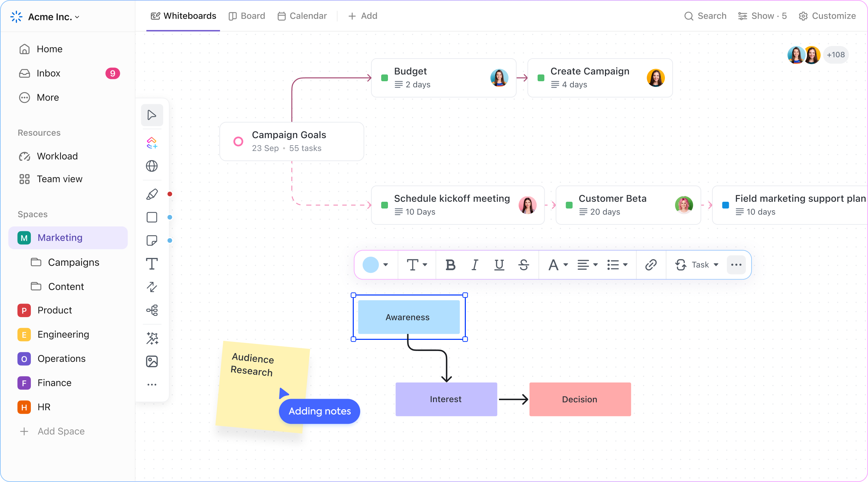This screenshot has width=868, height=482.
Task: Select the text tool in sidebar
Action: [152, 264]
